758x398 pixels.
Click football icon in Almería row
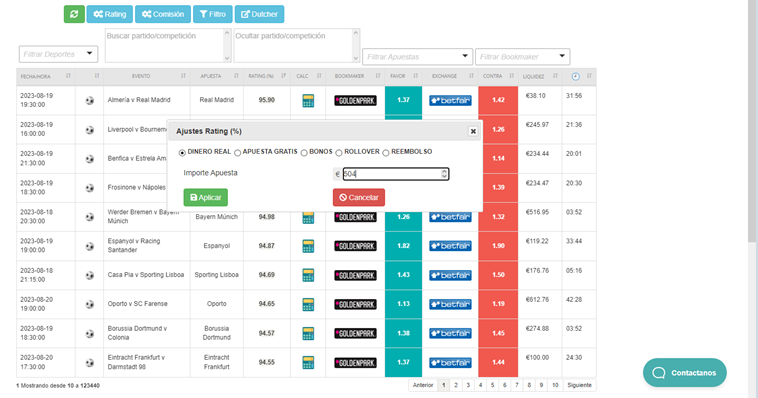click(89, 101)
